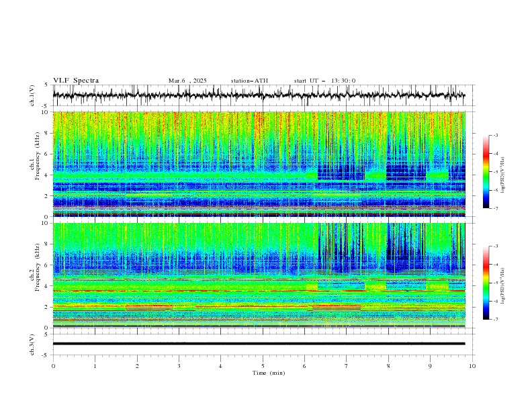This screenshot has height=411, width=532.
Task: Click the "-7" label on lower color scale
Action: 495,319
